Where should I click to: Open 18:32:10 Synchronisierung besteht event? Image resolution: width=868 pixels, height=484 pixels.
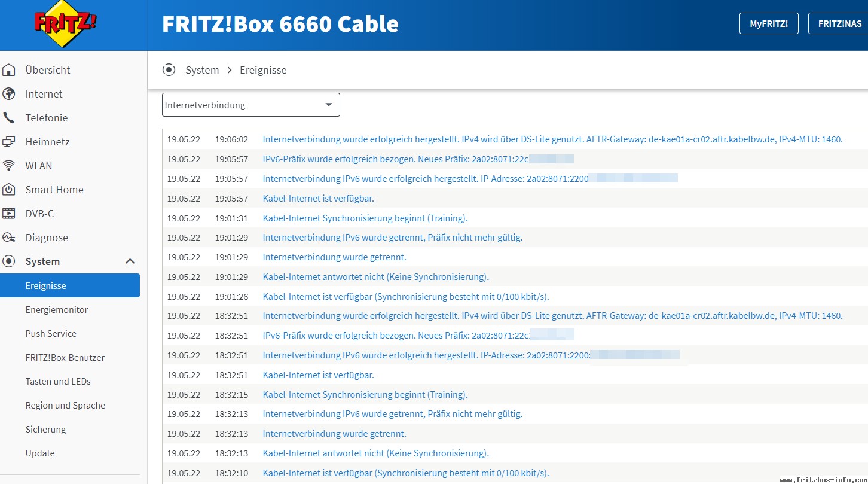coord(406,473)
